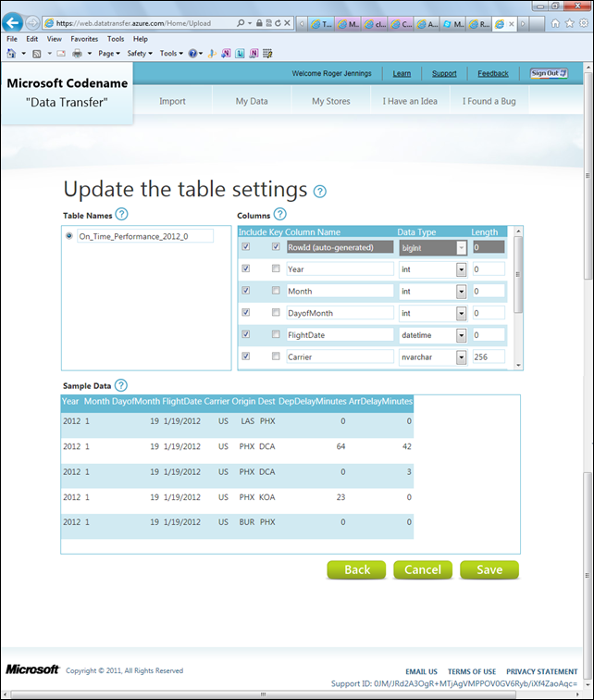Open data type dropdown for Year

pyautogui.click(x=461, y=269)
